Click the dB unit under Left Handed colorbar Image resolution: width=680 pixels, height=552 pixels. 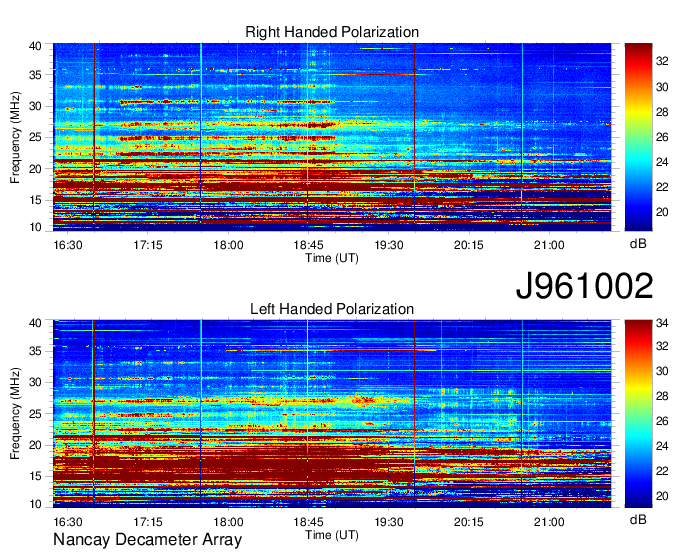pyautogui.click(x=638, y=520)
